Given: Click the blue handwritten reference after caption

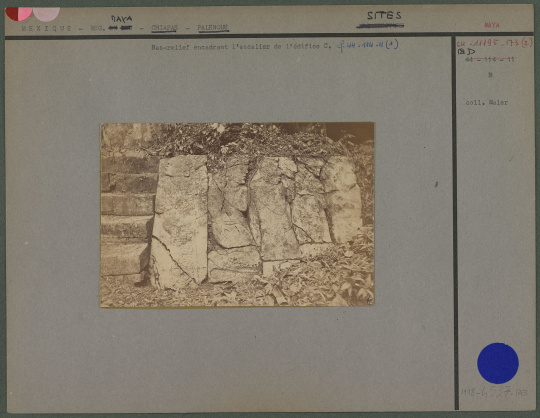Looking at the screenshot, I should (x=368, y=45).
